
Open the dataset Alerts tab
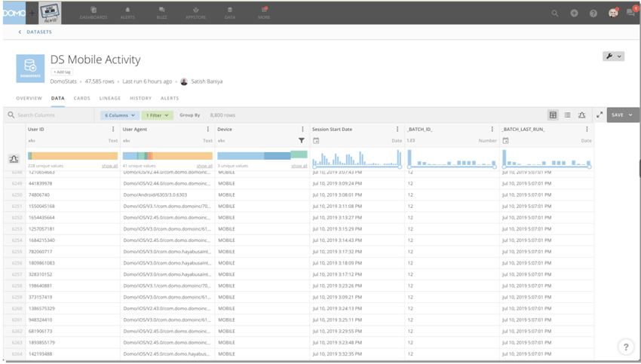pos(170,99)
